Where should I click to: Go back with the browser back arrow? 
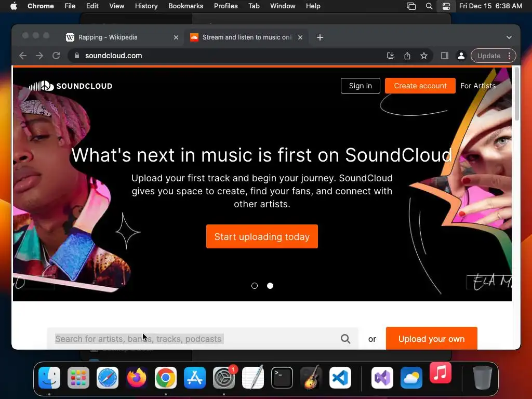23,56
